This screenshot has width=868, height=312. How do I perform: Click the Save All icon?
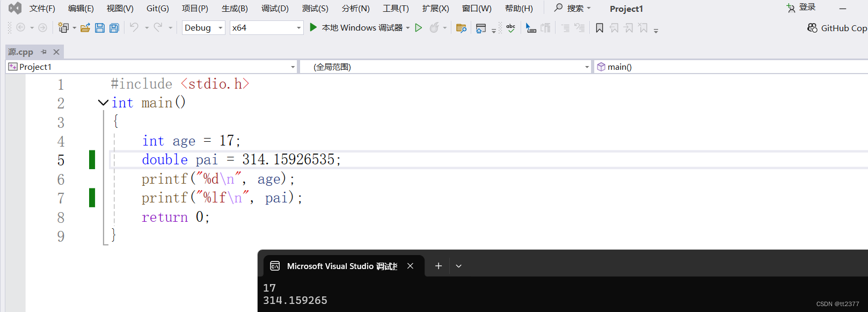tap(114, 27)
